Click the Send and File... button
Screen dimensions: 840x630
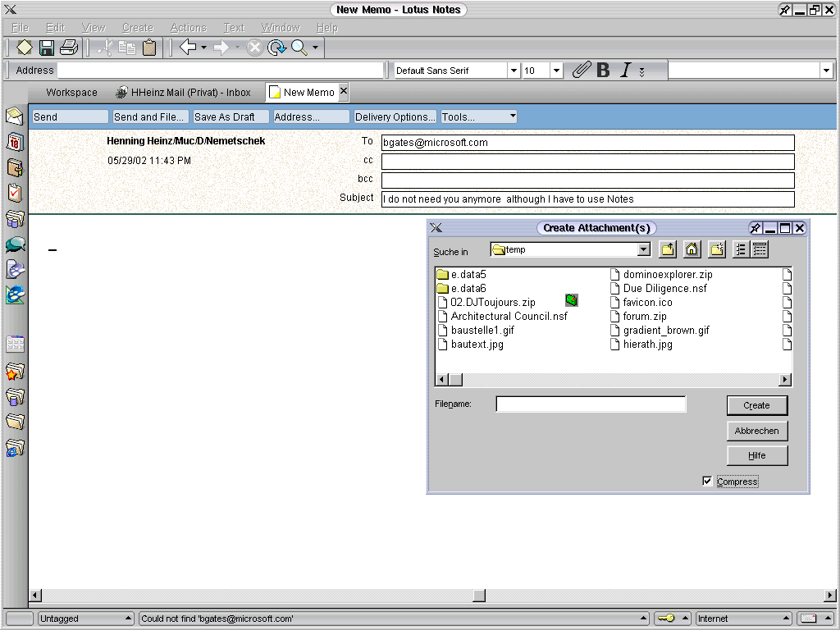151,116
